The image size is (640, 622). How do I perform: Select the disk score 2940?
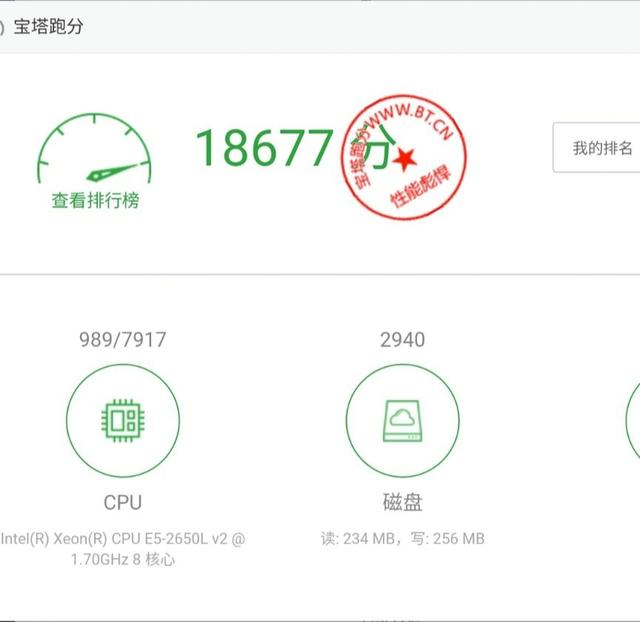coord(402,340)
